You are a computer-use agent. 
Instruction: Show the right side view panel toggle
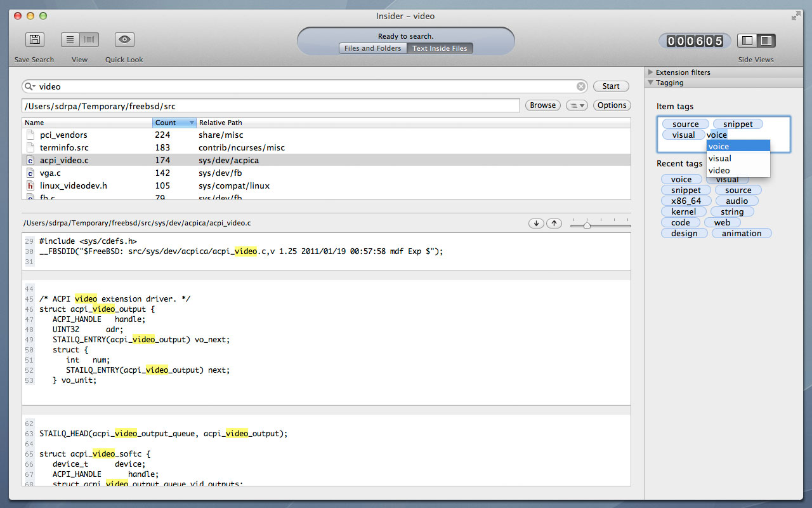tap(766, 41)
